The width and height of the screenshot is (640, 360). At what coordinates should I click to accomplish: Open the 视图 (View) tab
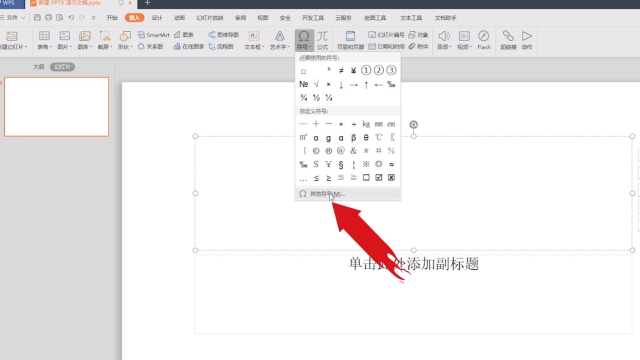[263, 18]
